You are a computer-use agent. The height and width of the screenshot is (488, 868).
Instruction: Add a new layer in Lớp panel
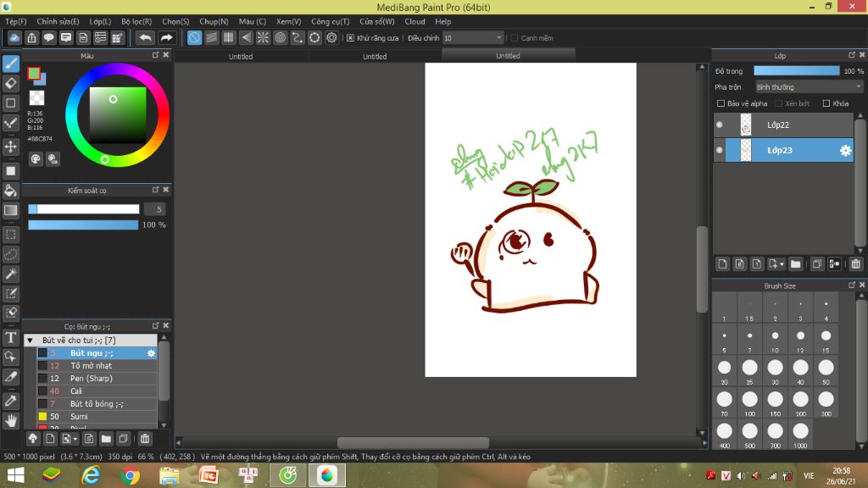[722, 264]
